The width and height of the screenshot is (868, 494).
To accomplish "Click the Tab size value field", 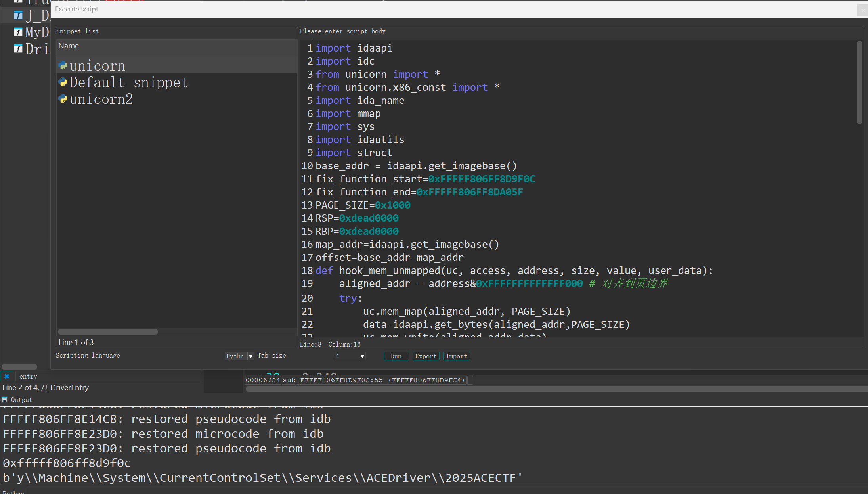I will point(346,356).
